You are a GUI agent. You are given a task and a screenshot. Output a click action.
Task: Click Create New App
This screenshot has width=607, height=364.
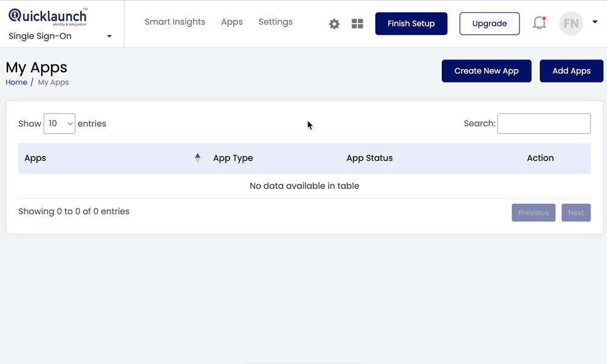486,70
